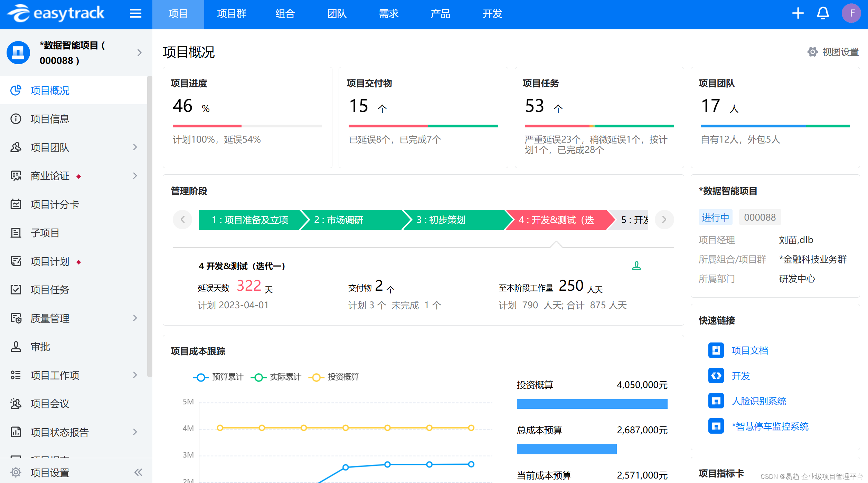Screen dimensions: 868x483
Task: Select stage 1 项目准备及立项
Action: 249,220
